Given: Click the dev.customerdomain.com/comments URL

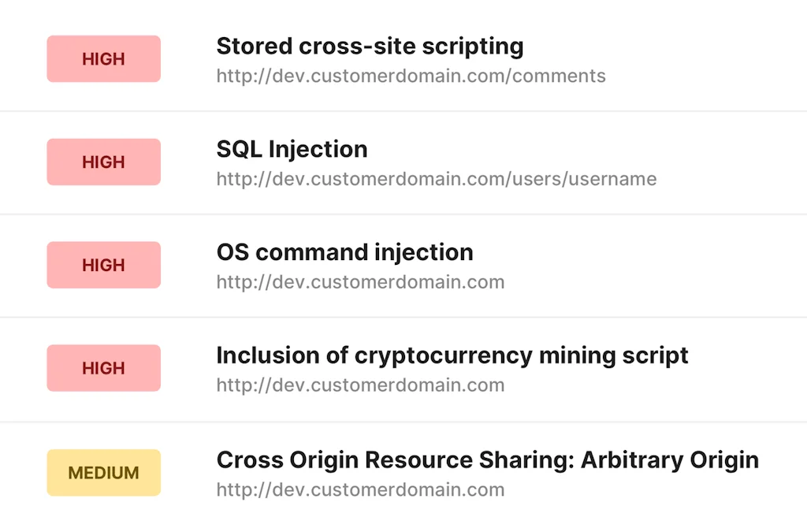Looking at the screenshot, I should click(411, 76).
